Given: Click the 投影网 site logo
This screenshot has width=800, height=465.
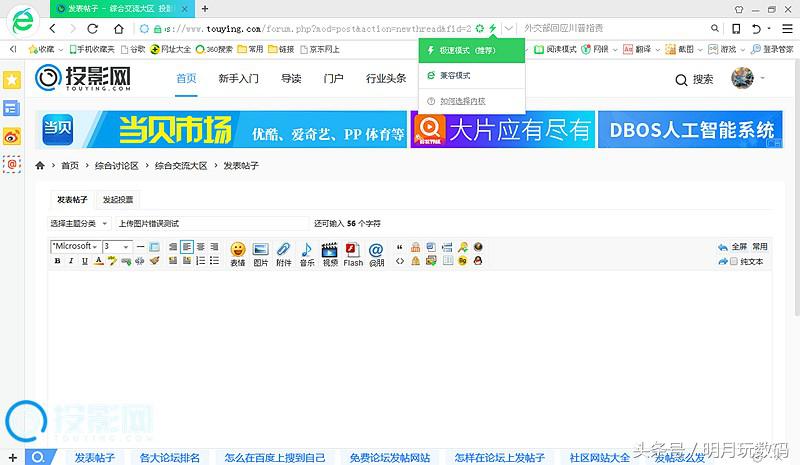Looking at the screenshot, I should 83,78.
